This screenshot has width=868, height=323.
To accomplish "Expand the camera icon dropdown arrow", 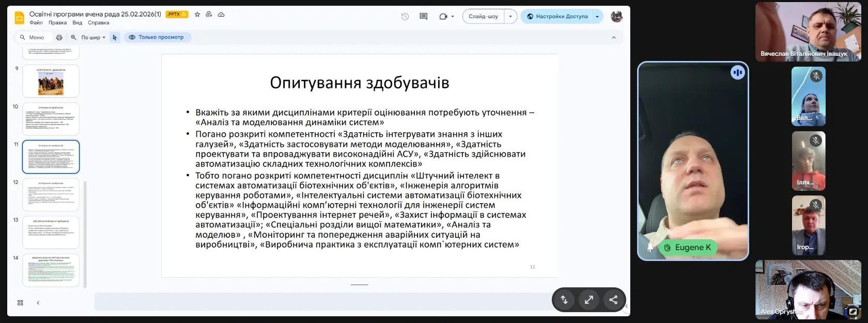I will 453,17.
